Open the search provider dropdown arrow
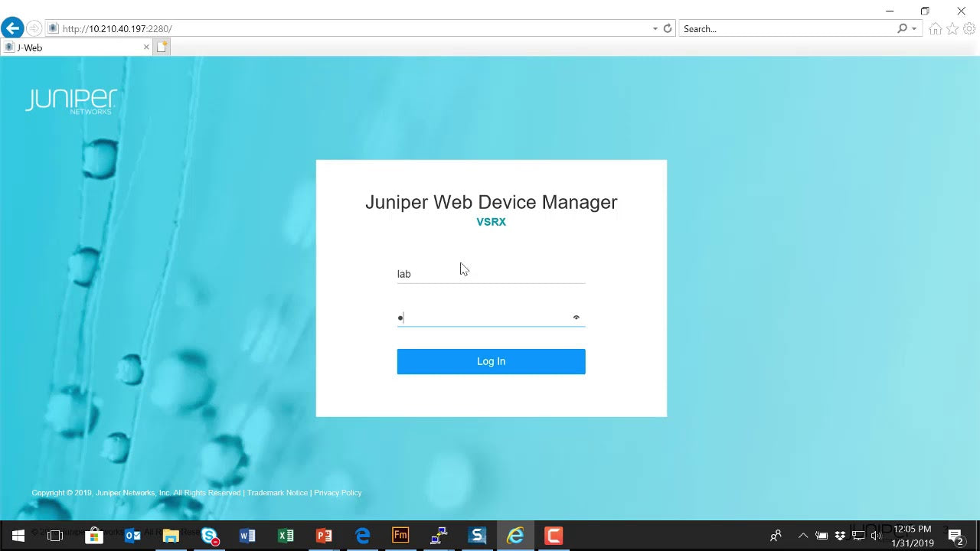 click(914, 29)
